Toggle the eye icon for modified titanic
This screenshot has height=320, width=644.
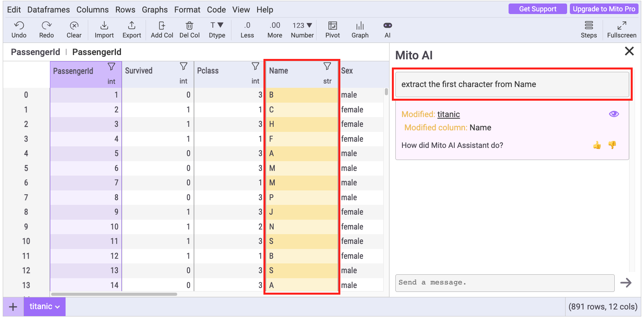pos(614,114)
